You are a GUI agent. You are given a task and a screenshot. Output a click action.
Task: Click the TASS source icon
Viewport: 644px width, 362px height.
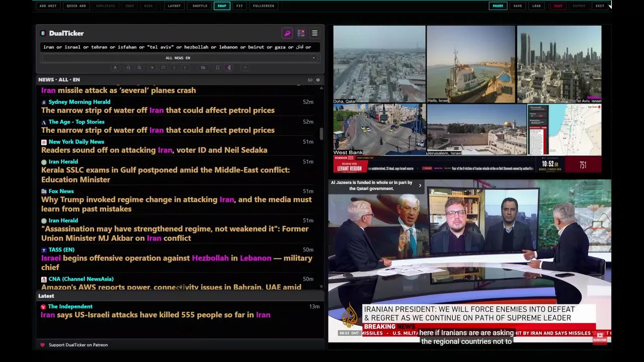[44, 250]
